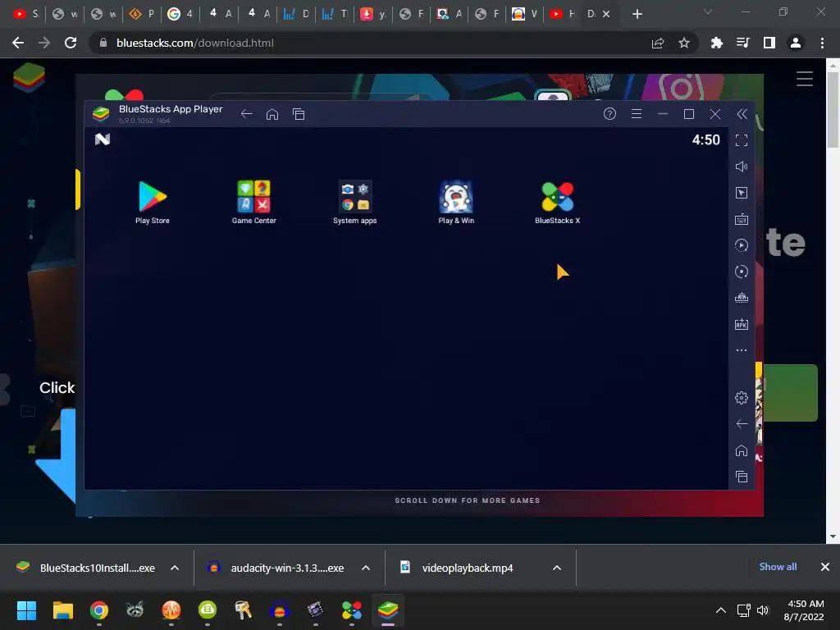
Task: Open Chrome three-dot menu
Action: tap(822, 43)
